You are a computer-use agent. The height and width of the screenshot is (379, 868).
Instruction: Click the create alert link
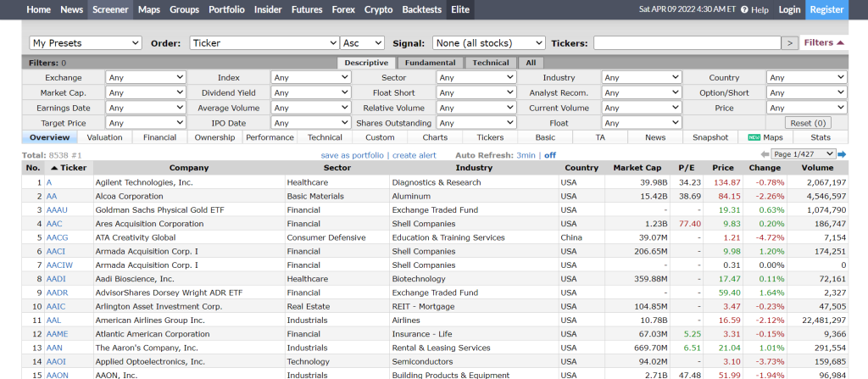414,155
